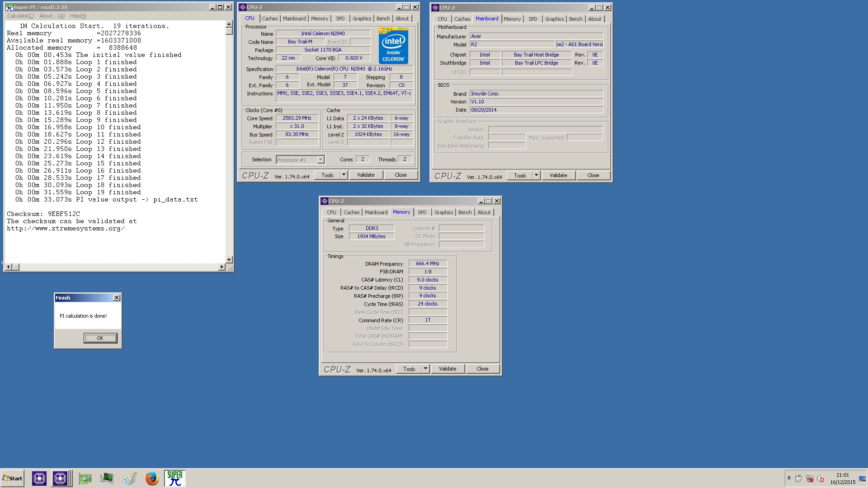Open the Help menu in Super PI
The height and width of the screenshot is (488, 868).
coord(78,16)
